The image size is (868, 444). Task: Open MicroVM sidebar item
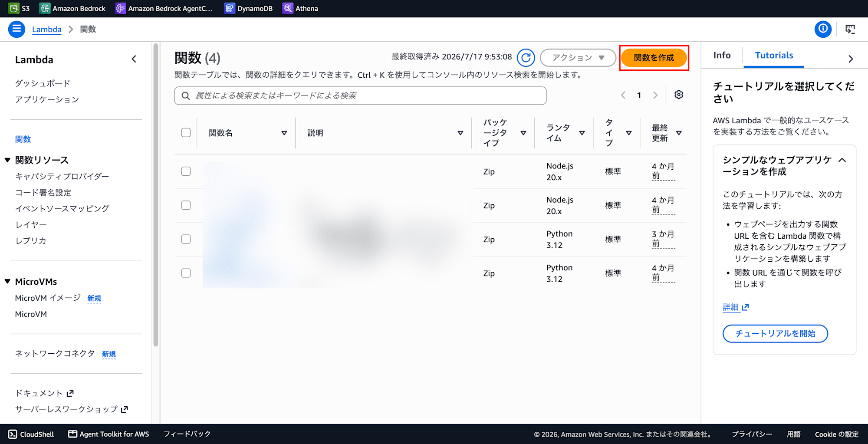pyautogui.click(x=31, y=314)
